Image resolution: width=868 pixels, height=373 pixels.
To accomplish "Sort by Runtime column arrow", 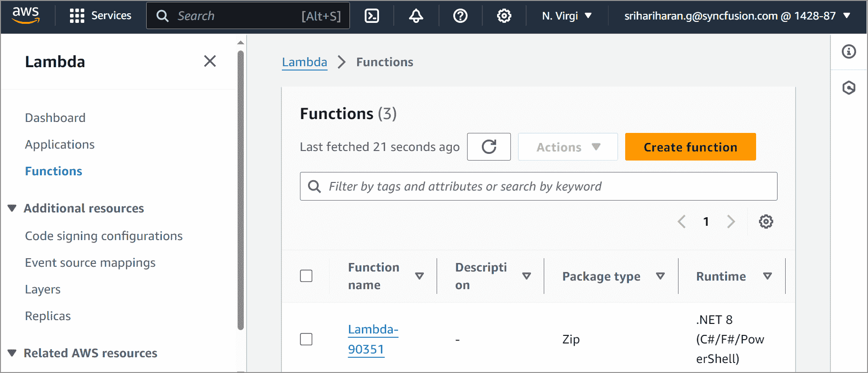I will pyautogui.click(x=768, y=276).
